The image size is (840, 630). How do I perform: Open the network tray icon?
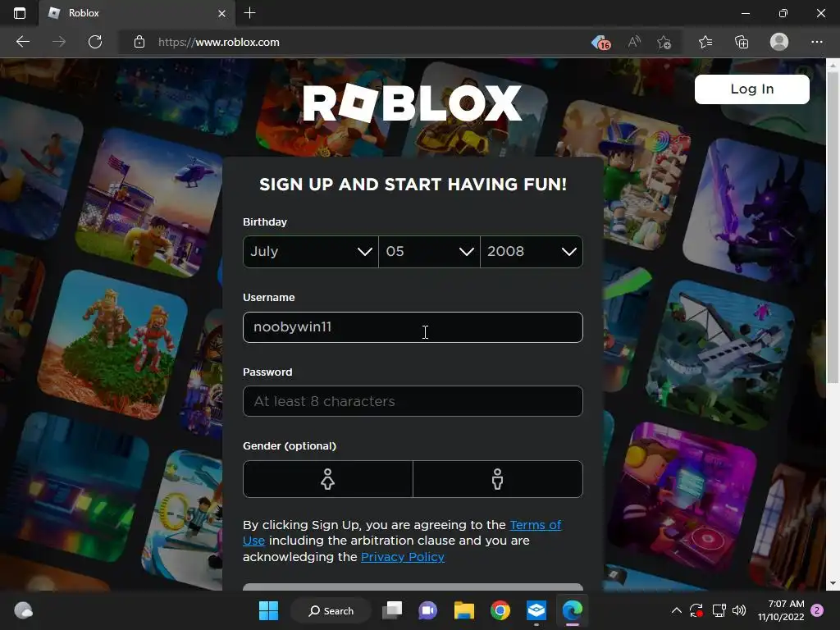(719, 610)
